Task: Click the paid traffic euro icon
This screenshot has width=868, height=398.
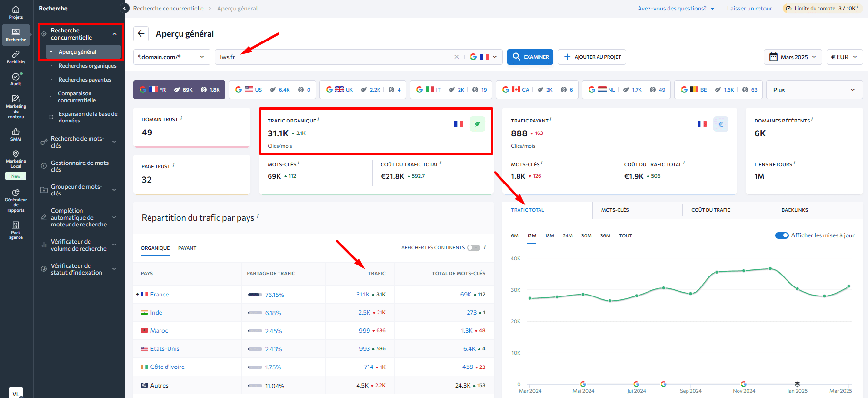Action: [721, 124]
